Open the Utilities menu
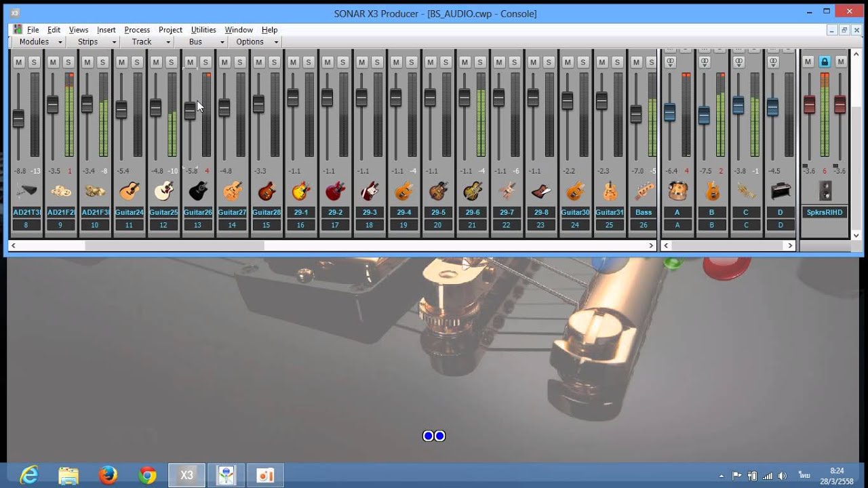The height and width of the screenshot is (488, 868). point(203,30)
